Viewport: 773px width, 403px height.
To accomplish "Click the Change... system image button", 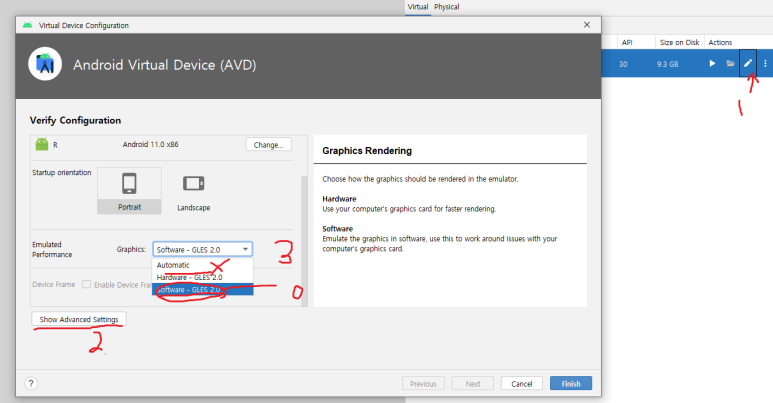I will (268, 145).
